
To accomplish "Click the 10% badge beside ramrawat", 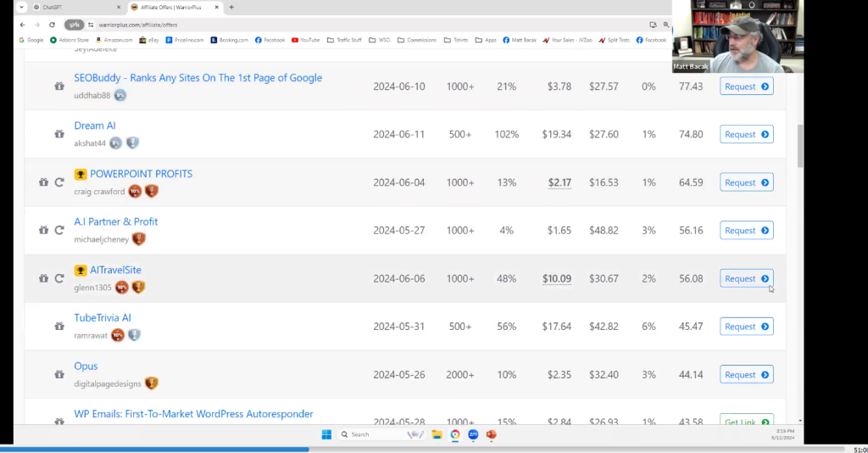I will (117, 335).
